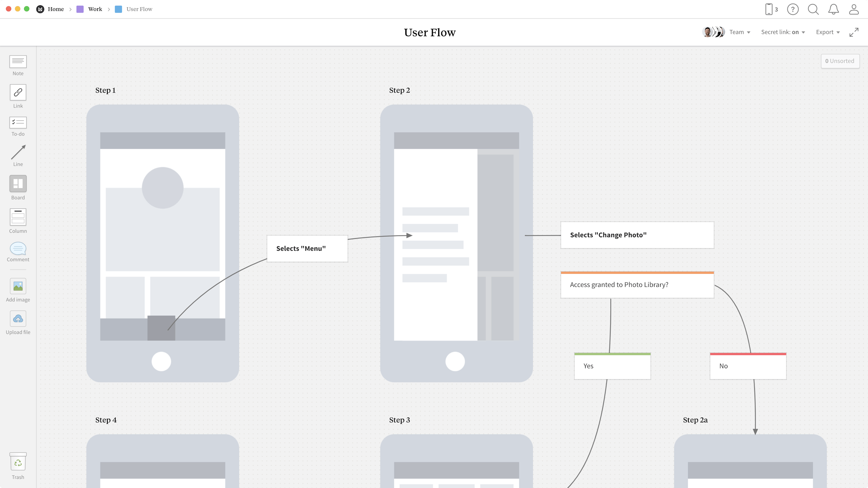Click the Home breadcrumb item
The width and height of the screenshot is (868, 488).
click(x=56, y=9)
